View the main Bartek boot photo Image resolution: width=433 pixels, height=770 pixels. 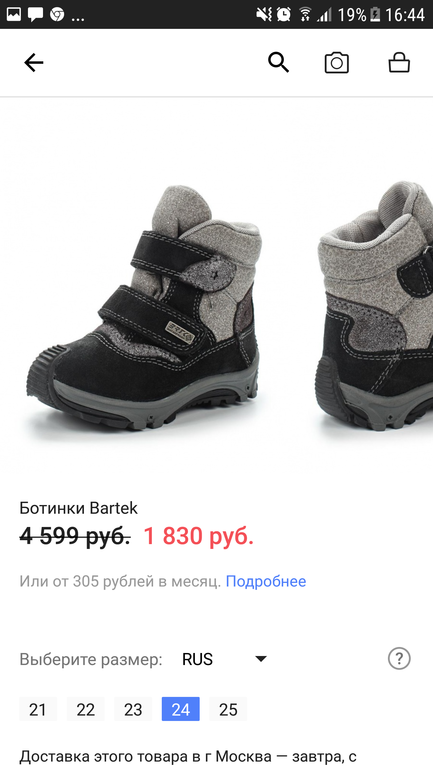point(144,307)
